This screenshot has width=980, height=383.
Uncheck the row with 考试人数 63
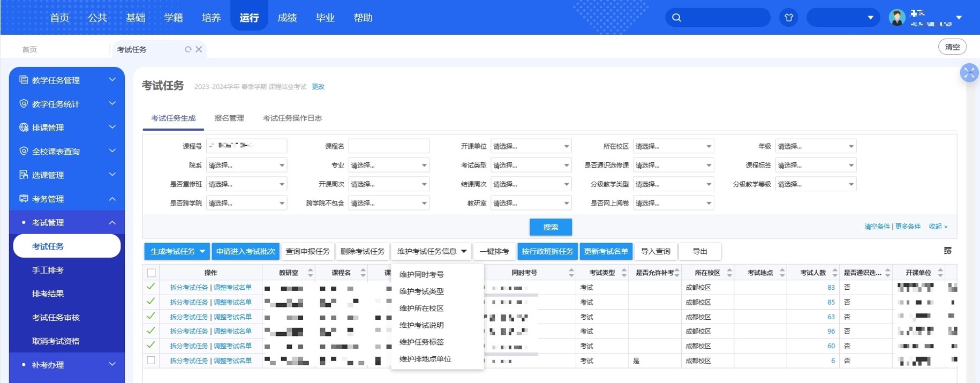(151, 316)
